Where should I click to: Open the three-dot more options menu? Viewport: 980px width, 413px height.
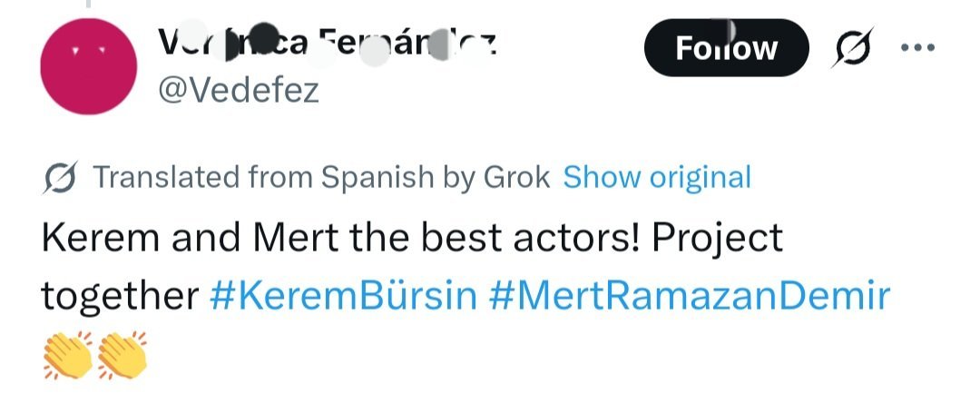click(x=917, y=47)
